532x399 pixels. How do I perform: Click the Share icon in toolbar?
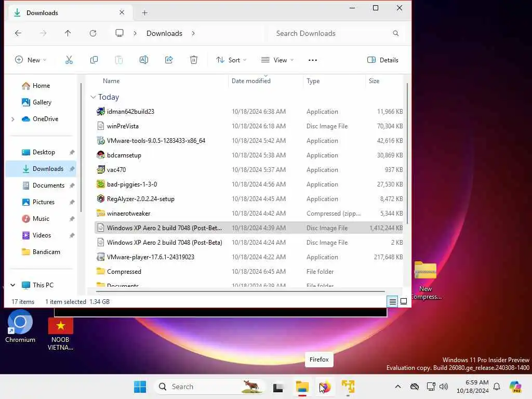(169, 60)
